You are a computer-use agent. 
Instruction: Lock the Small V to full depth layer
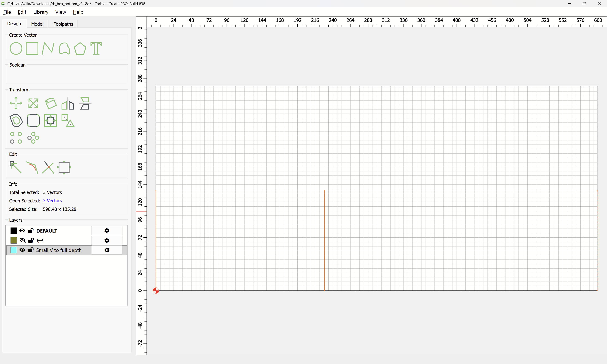(31, 250)
